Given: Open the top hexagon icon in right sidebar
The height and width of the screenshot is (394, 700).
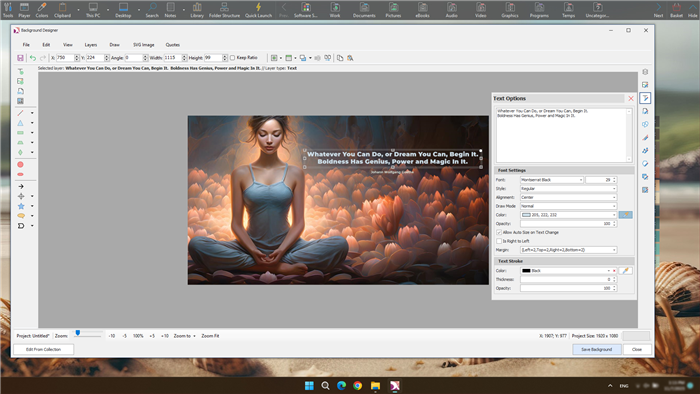Looking at the screenshot, I should pyautogui.click(x=645, y=72).
